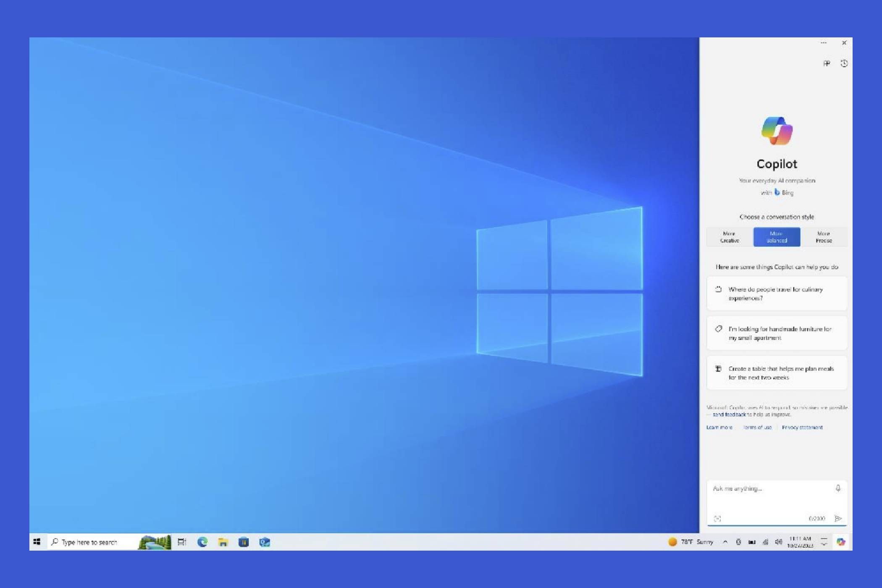Select More Balanced conversation style

(x=777, y=237)
